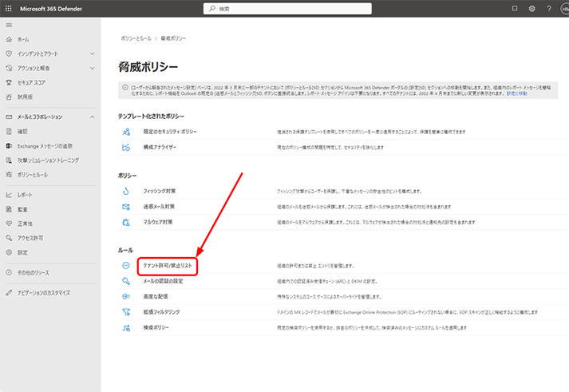Click the テンプレート化されたポリシー section heading
Screen dimensions: 569x392
[x=151, y=116]
